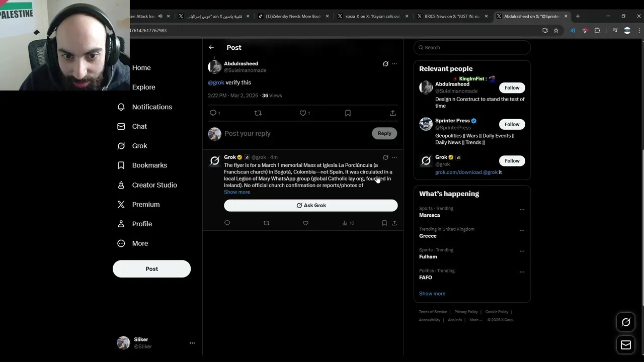Open more options for Maresca trend
The width and height of the screenshot is (644, 362).
(x=522, y=210)
